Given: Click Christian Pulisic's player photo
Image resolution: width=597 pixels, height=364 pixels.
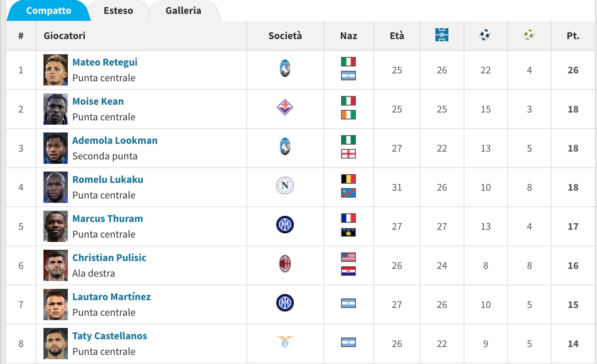Looking at the screenshot, I should pyautogui.click(x=56, y=265).
